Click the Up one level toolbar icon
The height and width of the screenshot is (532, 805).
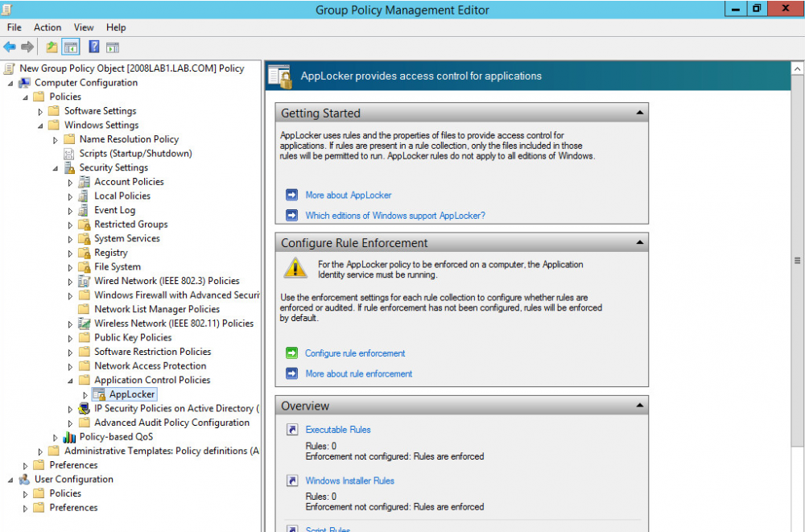click(x=52, y=47)
